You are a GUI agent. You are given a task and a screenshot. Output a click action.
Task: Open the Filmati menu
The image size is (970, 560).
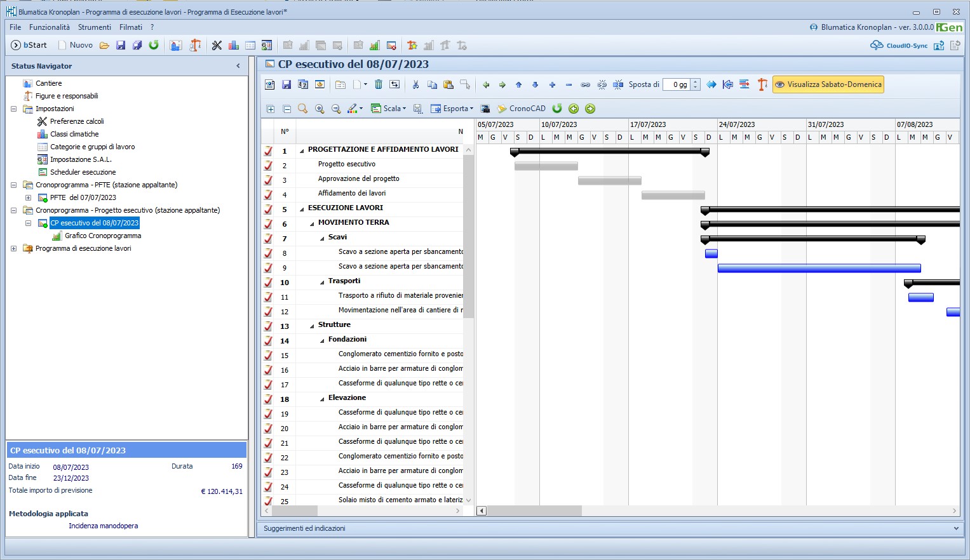[x=131, y=27]
